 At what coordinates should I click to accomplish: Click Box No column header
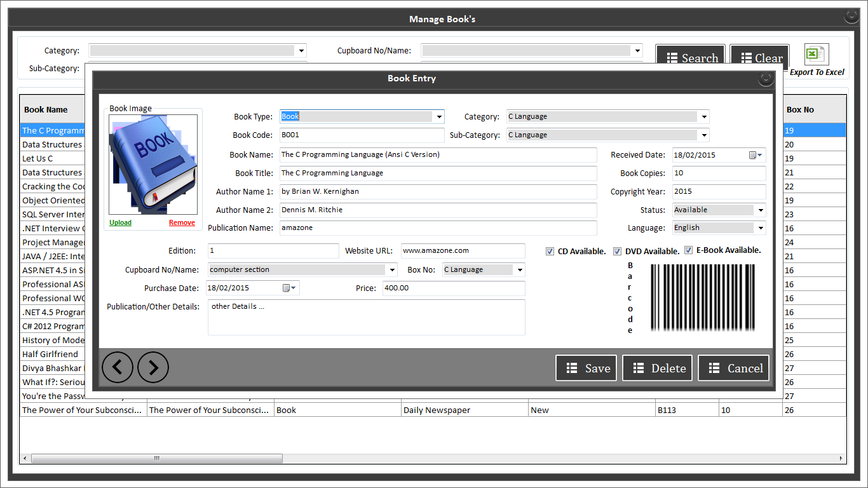[x=815, y=109]
